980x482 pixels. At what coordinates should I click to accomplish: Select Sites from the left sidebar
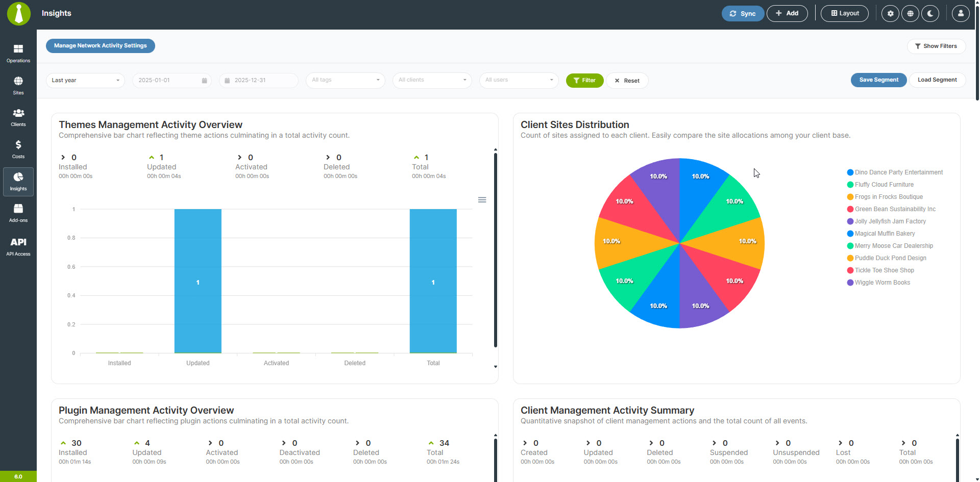click(x=18, y=85)
